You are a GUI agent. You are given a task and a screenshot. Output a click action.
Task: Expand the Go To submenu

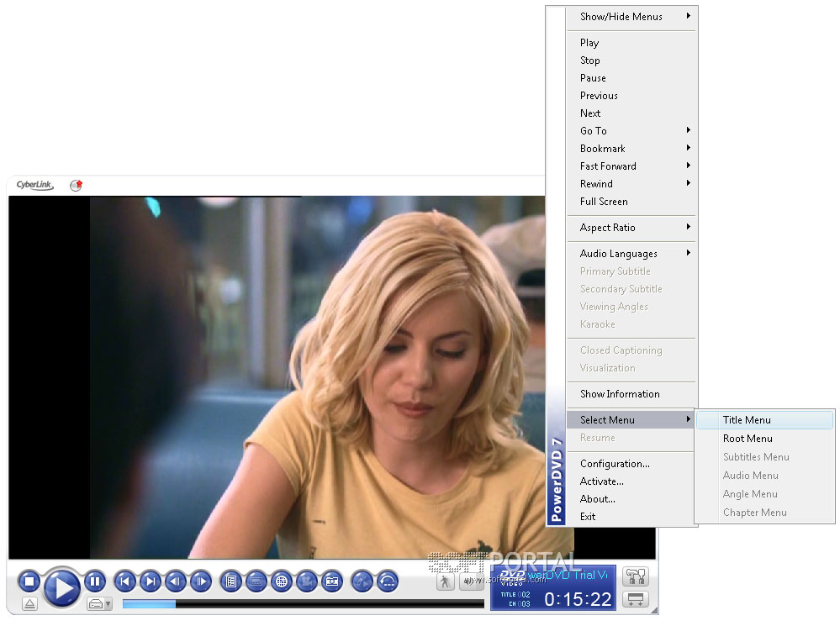(x=631, y=131)
